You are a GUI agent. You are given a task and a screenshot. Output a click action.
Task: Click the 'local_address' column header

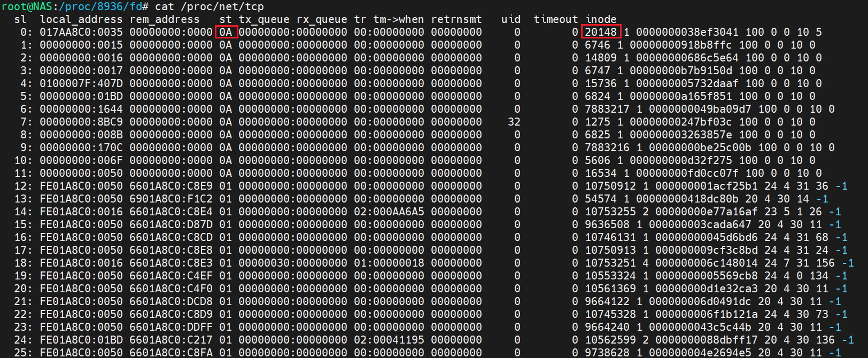(x=81, y=19)
